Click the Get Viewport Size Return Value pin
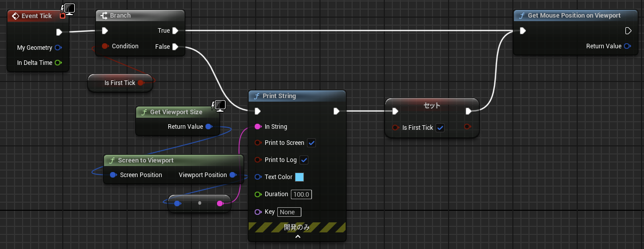644x249 pixels. point(209,127)
